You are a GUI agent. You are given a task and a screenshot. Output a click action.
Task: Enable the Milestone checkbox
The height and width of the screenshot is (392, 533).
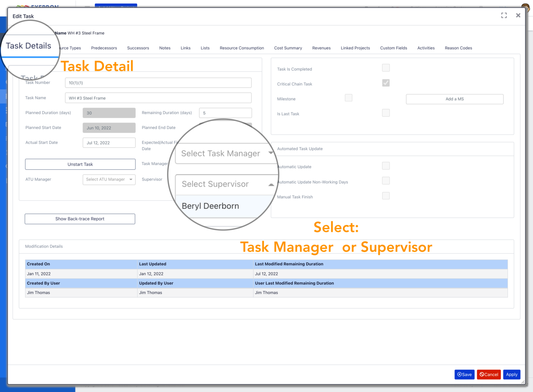click(x=348, y=98)
